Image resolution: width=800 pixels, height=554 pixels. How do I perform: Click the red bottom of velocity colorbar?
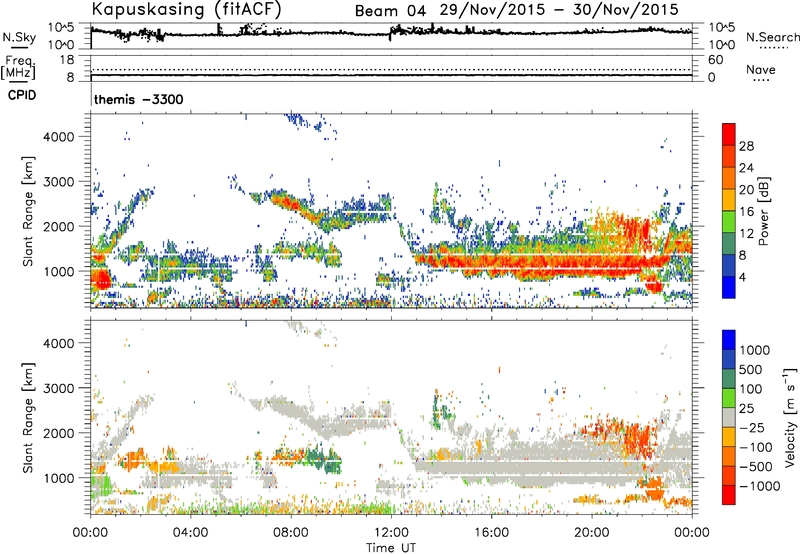click(729, 495)
